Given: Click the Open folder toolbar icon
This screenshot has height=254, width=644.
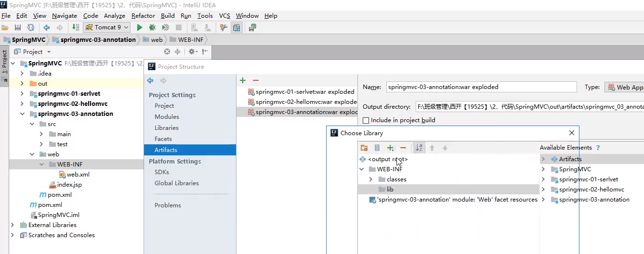Looking at the screenshot, I should pos(5,28).
